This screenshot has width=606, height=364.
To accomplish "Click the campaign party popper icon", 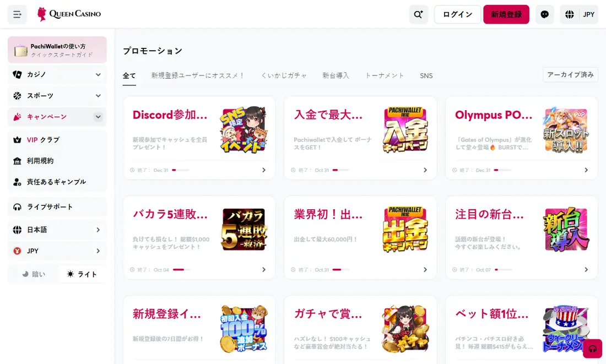I will (17, 117).
